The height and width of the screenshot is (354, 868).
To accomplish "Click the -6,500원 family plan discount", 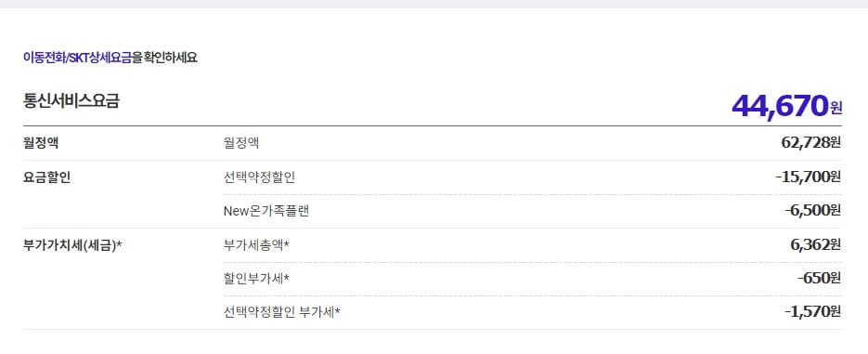I will pos(812,211).
